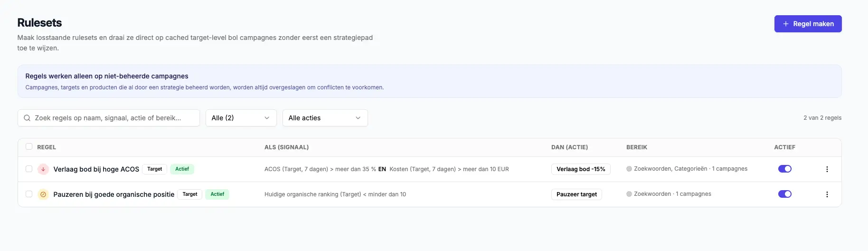
Task: Click the Pauzeer target action badge
Action: pyautogui.click(x=576, y=194)
